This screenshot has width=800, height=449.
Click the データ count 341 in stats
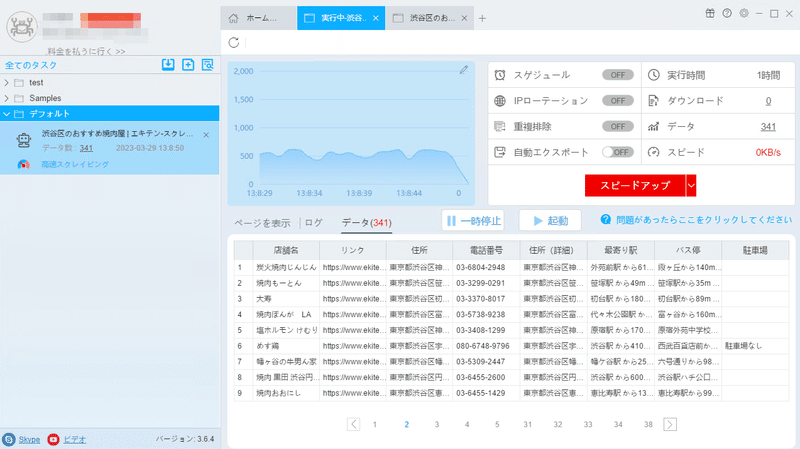(x=768, y=127)
